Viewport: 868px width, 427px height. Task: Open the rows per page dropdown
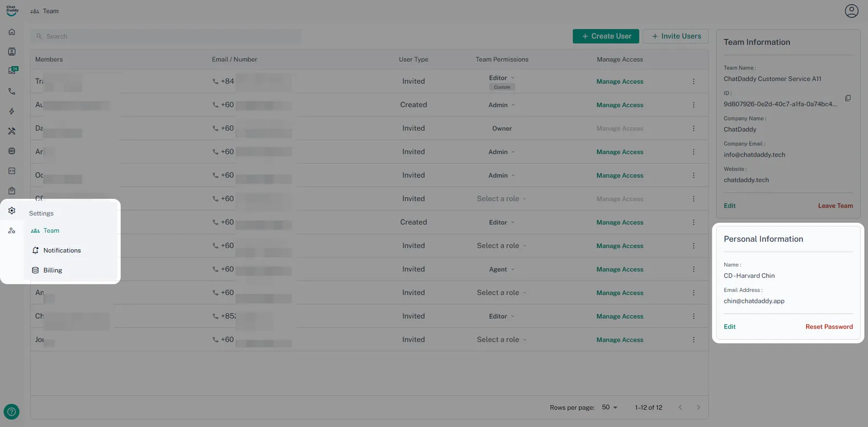coord(609,407)
